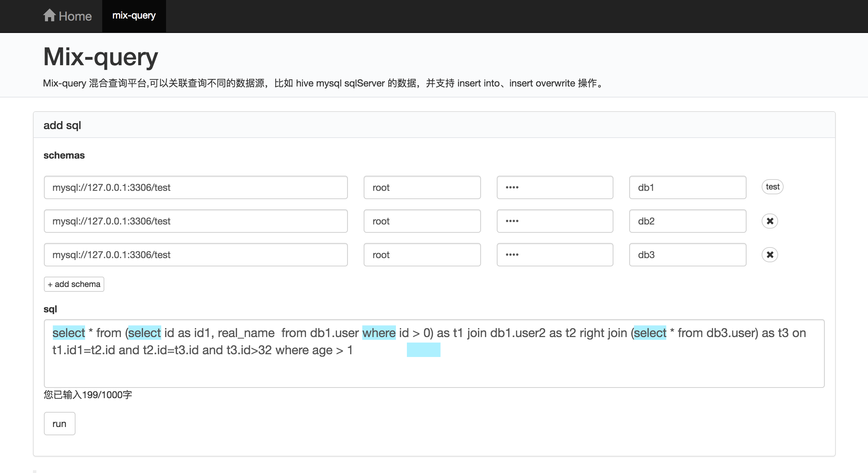Focus the first schema URL field

pyautogui.click(x=196, y=187)
